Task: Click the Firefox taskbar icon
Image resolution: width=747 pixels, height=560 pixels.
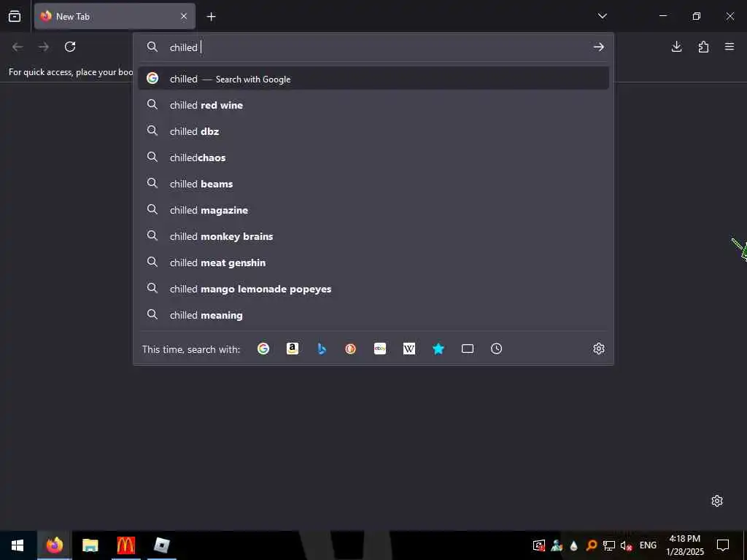Action: [x=54, y=545]
